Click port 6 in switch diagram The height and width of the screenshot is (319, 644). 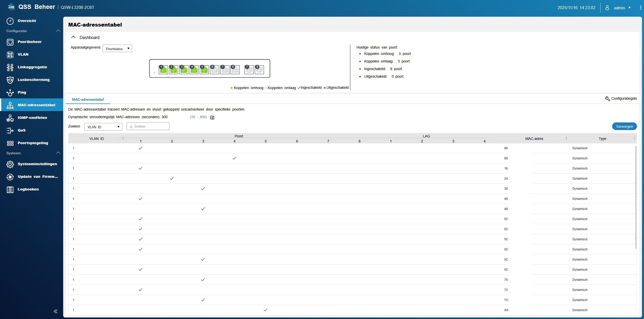(214, 70)
